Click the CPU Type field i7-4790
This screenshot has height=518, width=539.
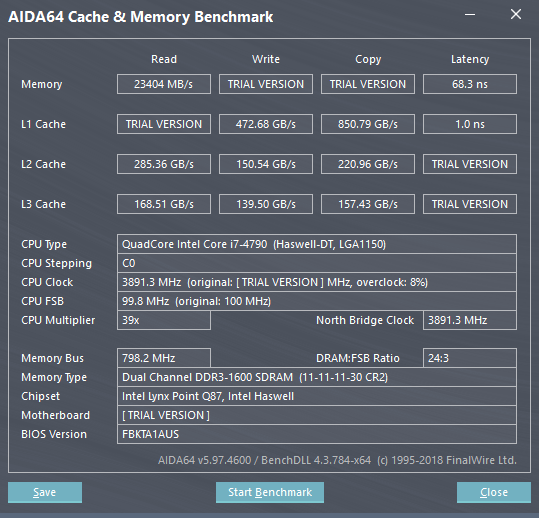click(x=317, y=244)
